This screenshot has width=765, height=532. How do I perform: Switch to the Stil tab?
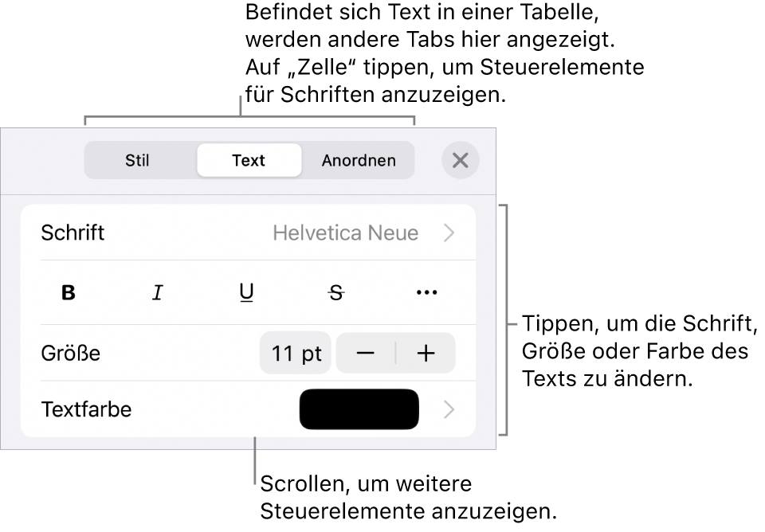coord(137,160)
